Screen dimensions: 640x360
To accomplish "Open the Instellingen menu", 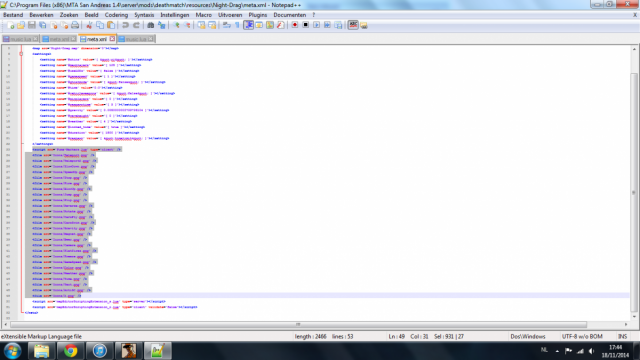I will tap(175, 15).
